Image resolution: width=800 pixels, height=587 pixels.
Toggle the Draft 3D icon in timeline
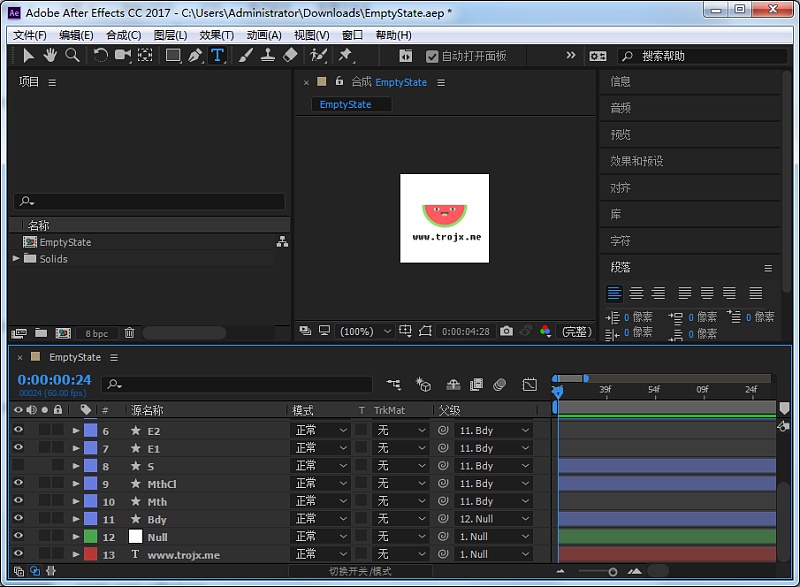[x=423, y=384]
